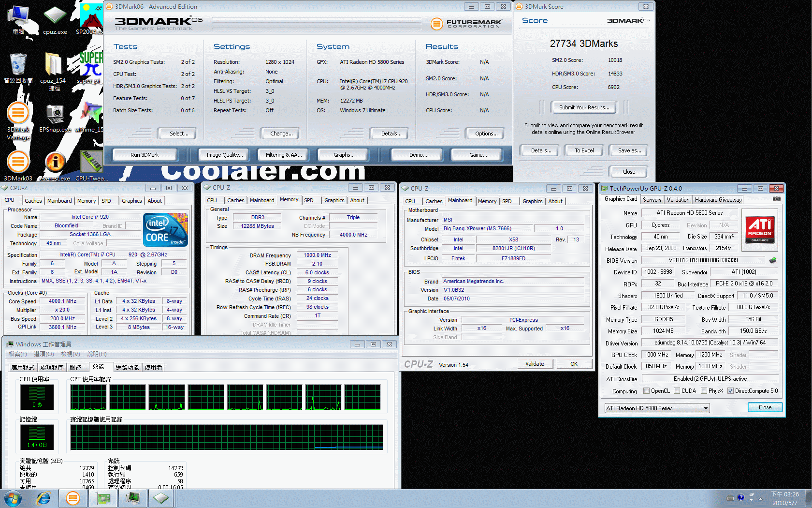Click To Excel in 3DMark Score
Image resolution: width=812 pixels, height=508 pixels.
(x=584, y=150)
